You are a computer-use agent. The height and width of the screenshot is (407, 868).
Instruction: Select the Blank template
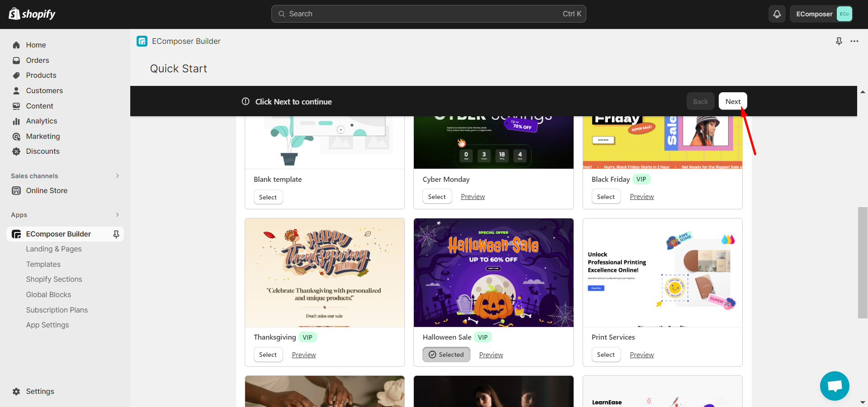[x=268, y=197]
